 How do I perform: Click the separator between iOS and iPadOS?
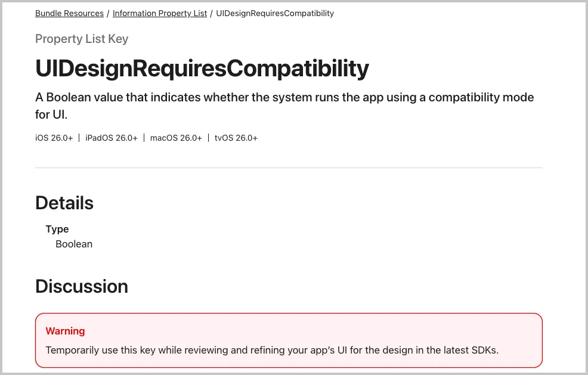[x=79, y=138]
